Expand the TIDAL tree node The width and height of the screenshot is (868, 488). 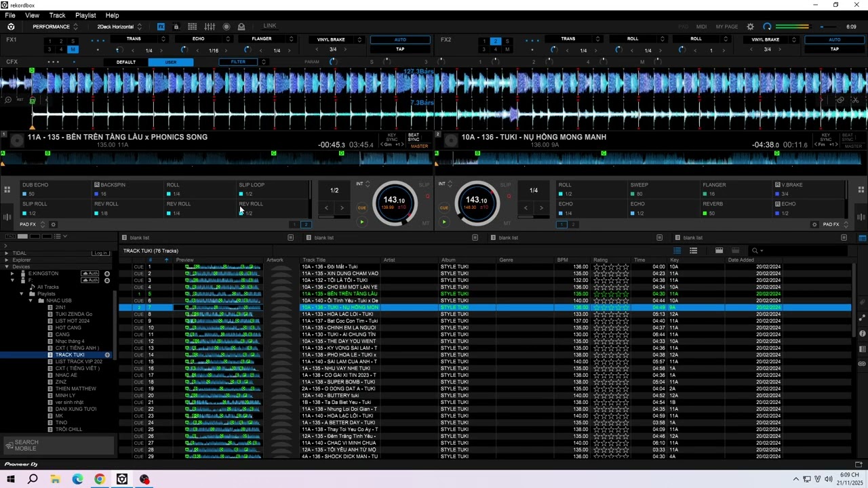point(7,253)
